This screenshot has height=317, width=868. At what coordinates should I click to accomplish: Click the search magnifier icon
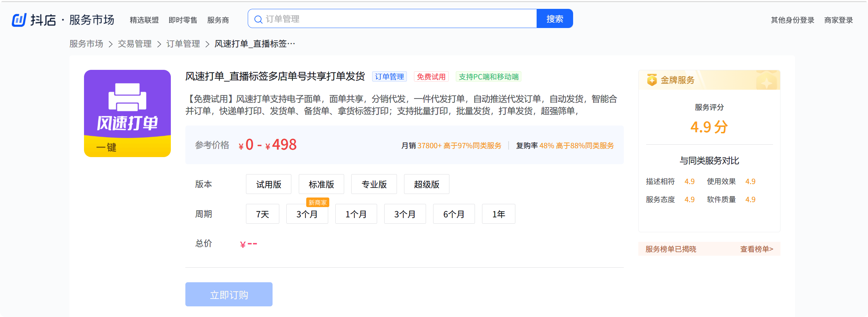point(258,19)
